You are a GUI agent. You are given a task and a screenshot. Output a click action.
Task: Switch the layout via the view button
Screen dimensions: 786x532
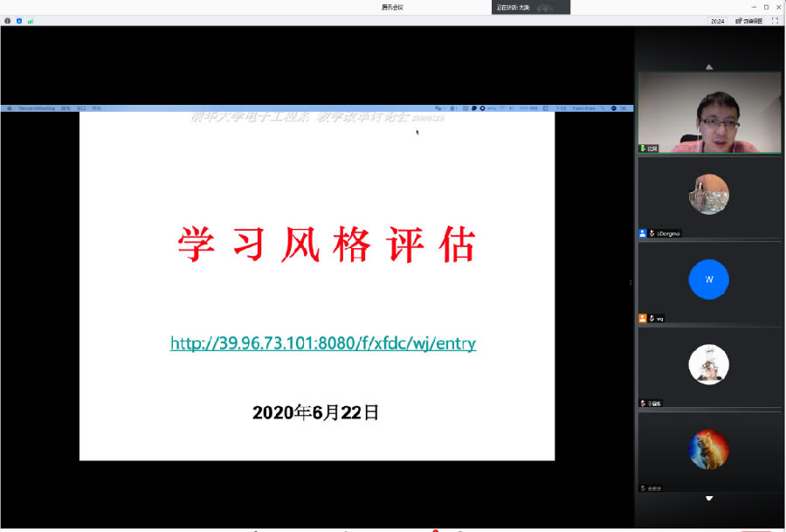pyautogui.click(x=748, y=21)
